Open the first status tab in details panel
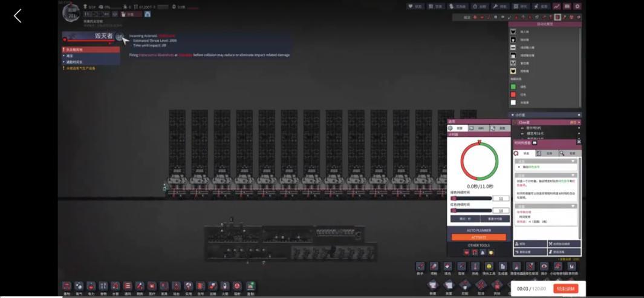 524,153
